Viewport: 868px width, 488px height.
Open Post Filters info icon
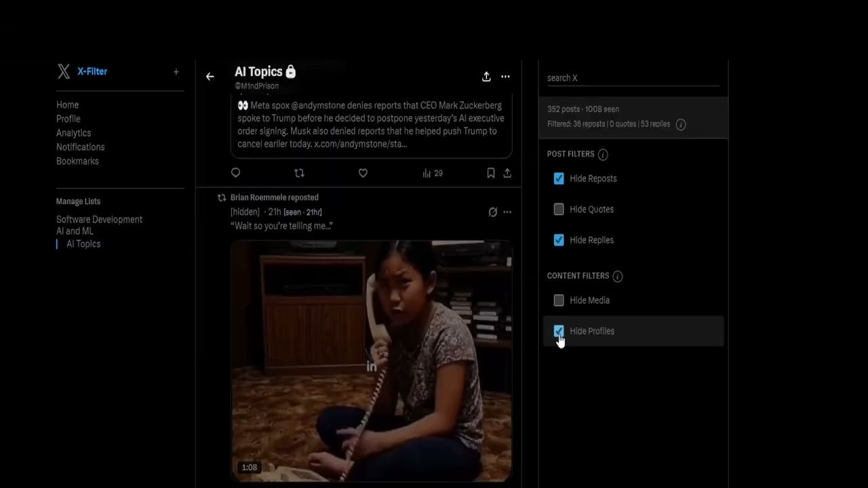coord(603,155)
